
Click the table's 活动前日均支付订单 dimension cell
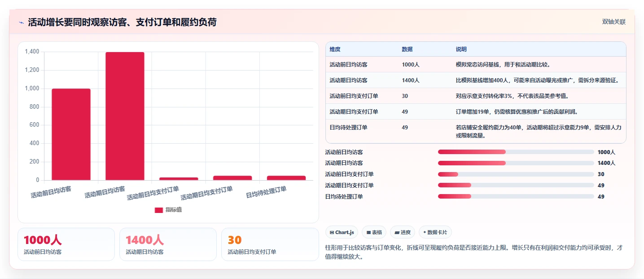pos(354,96)
